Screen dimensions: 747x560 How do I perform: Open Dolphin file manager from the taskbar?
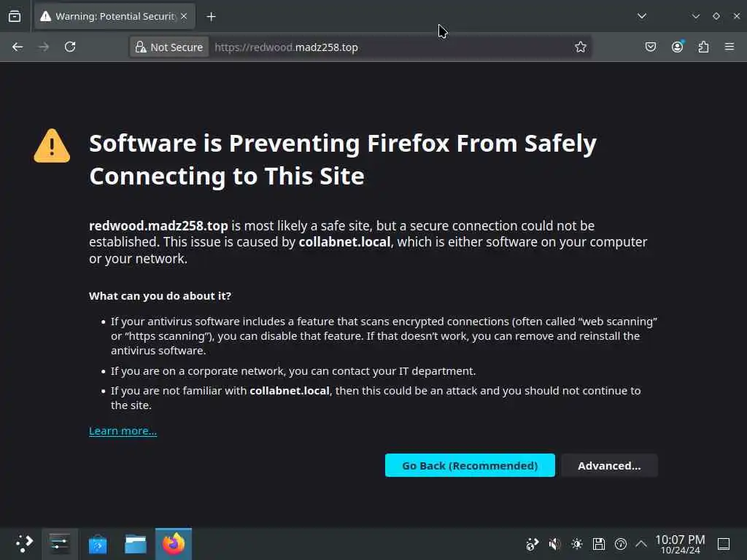(135, 544)
